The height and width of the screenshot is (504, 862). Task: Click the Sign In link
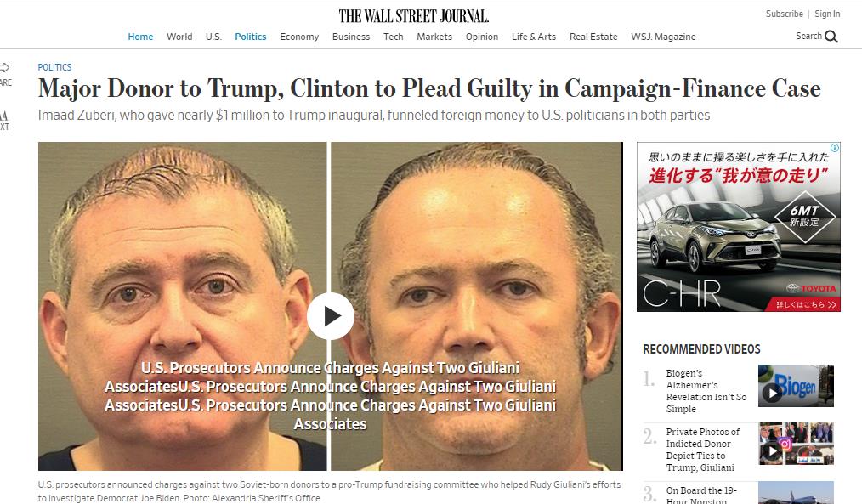[x=827, y=14]
